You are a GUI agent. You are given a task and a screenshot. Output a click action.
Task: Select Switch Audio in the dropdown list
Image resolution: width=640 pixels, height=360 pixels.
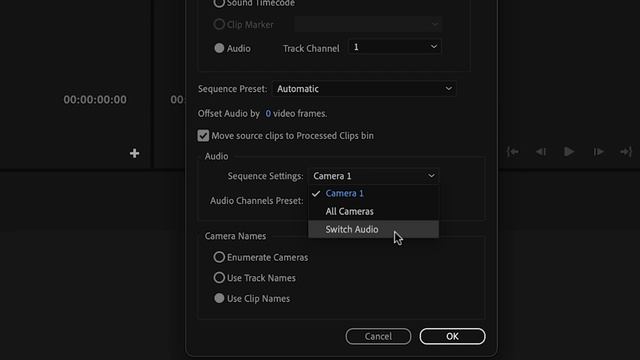[373, 229]
